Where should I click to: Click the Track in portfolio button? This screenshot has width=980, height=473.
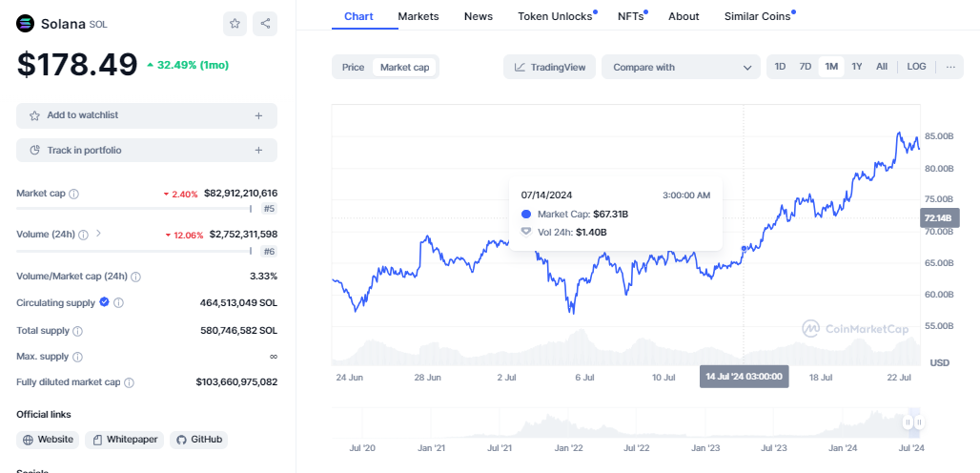pyautogui.click(x=146, y=151)
